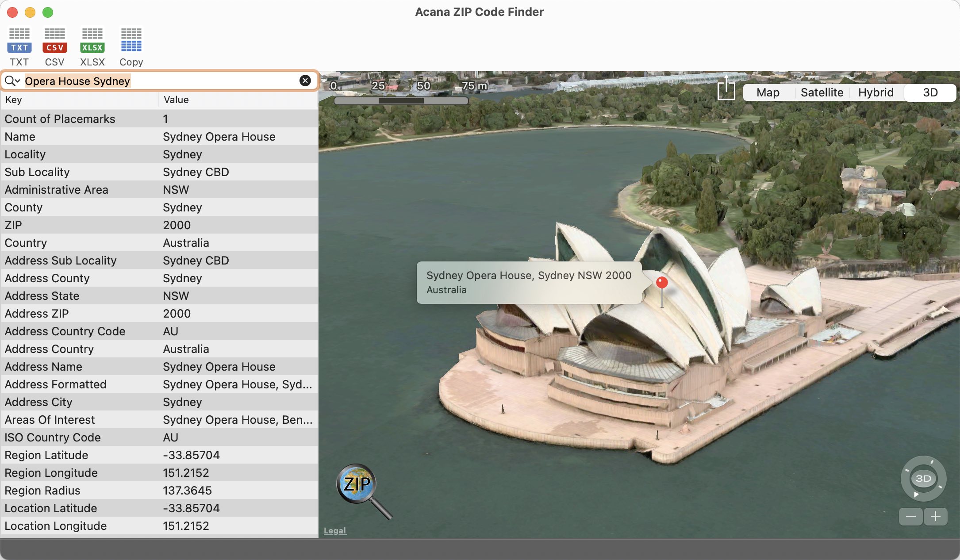
Task: Select the Location Longitude row
Action: [x=159, y=526]
